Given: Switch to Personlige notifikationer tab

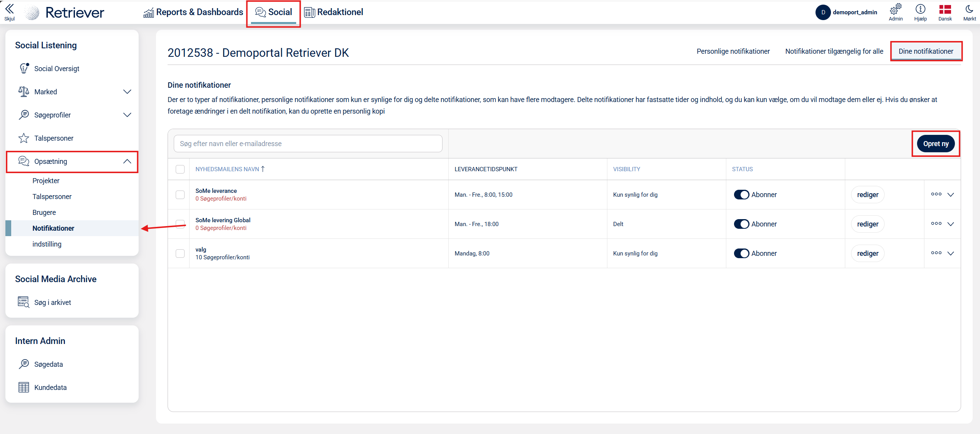Looking at the screenshot, I should [733, 51].
